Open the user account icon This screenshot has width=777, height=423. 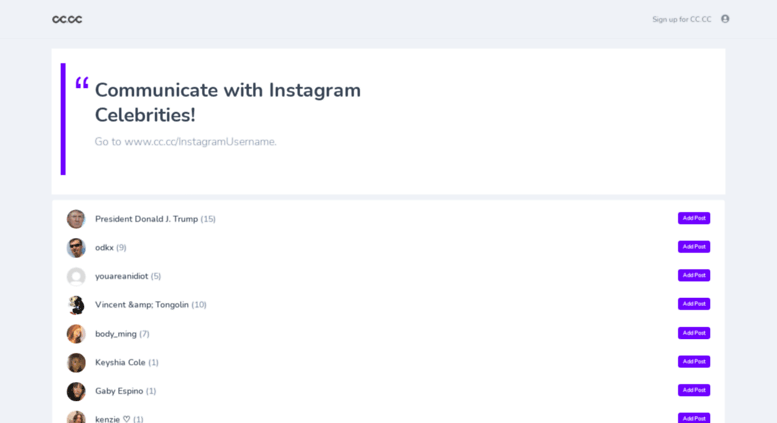pyautogui.click(x=725, y=19)
